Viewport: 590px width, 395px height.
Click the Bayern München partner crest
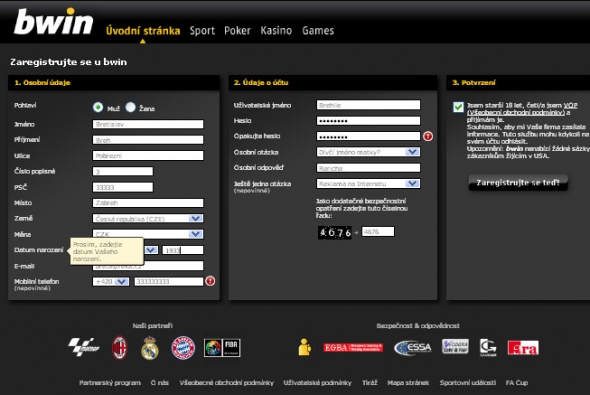pos(183,348)
